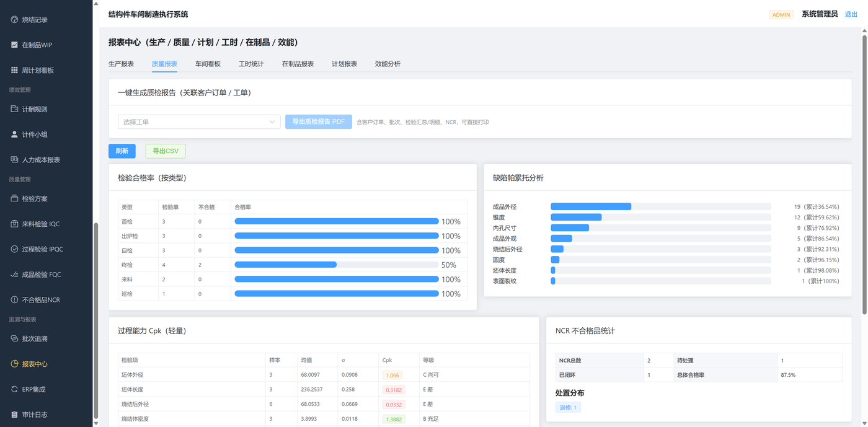Click the 计酬规则 folder icon

(x=14, y=109)
